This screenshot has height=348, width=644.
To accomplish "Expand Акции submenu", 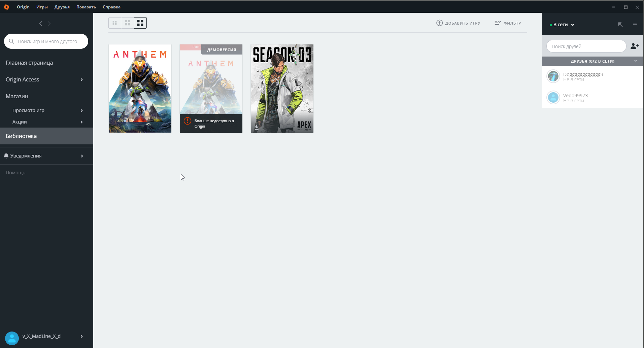I will coord(82,122).
